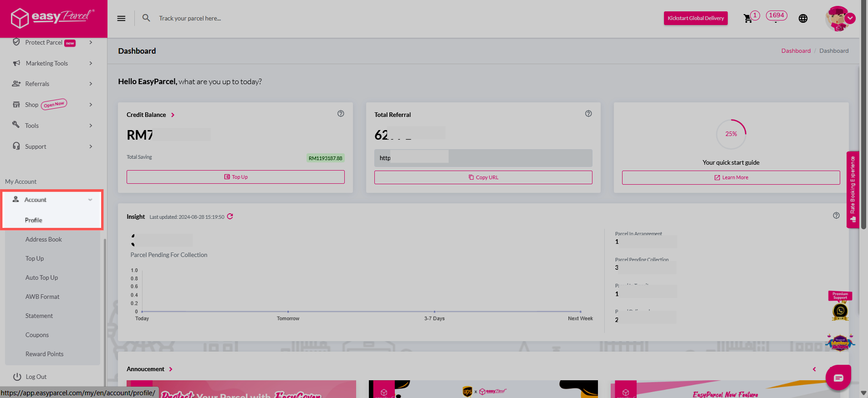This screenshot has height=398, width=868.
Task: Click the RM1193187.88 total saving badge
Action: tap(325, 158)
